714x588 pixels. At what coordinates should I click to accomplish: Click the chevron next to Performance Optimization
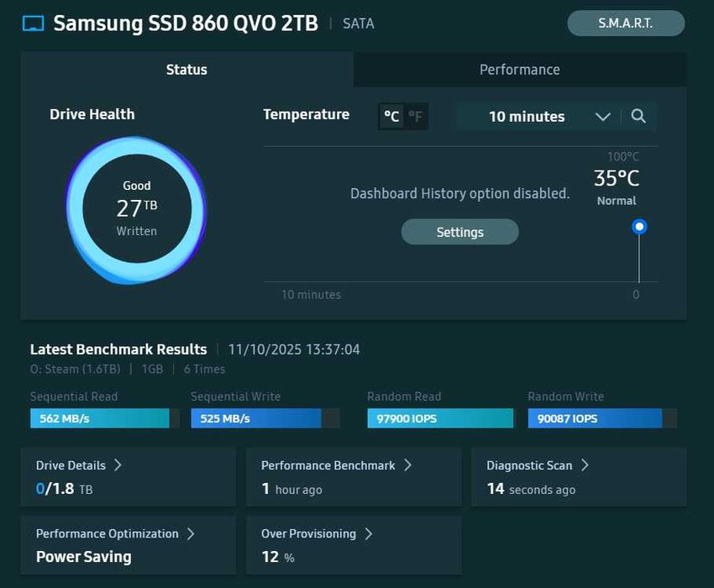pos(192,533)
